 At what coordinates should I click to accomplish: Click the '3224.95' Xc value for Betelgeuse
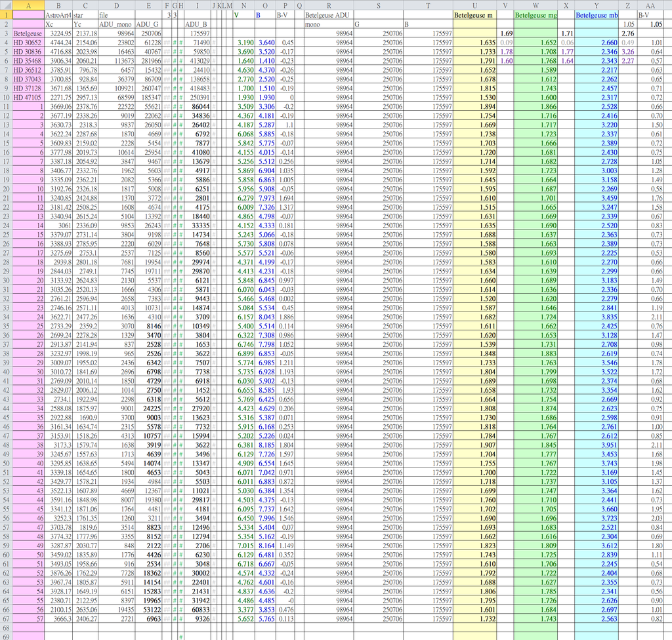[58, 33]
